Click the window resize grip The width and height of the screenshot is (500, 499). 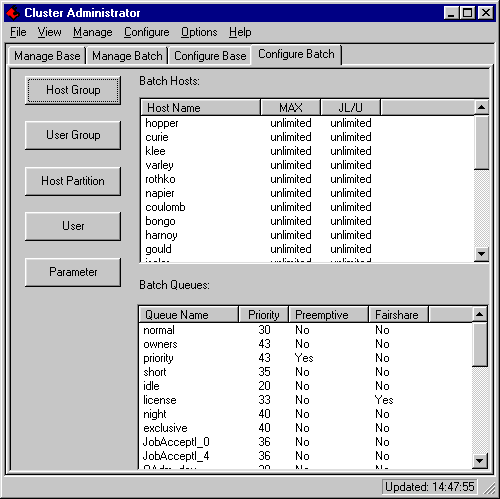[489, 488]
